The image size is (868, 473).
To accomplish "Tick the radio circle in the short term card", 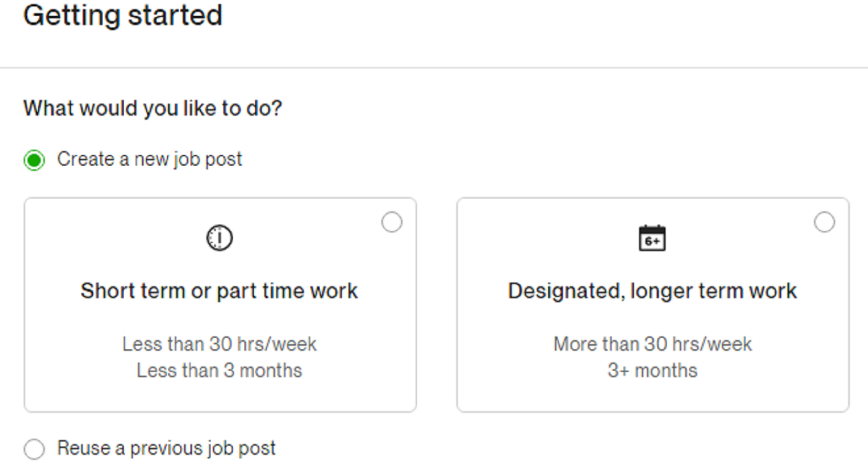I will pyautogui.click(x=392, y=222).
